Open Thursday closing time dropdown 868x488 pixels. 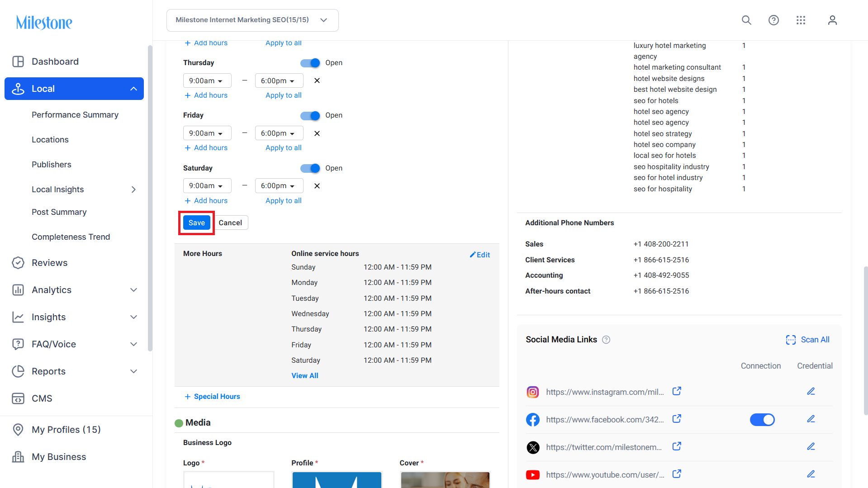click(x=279, y=81)
